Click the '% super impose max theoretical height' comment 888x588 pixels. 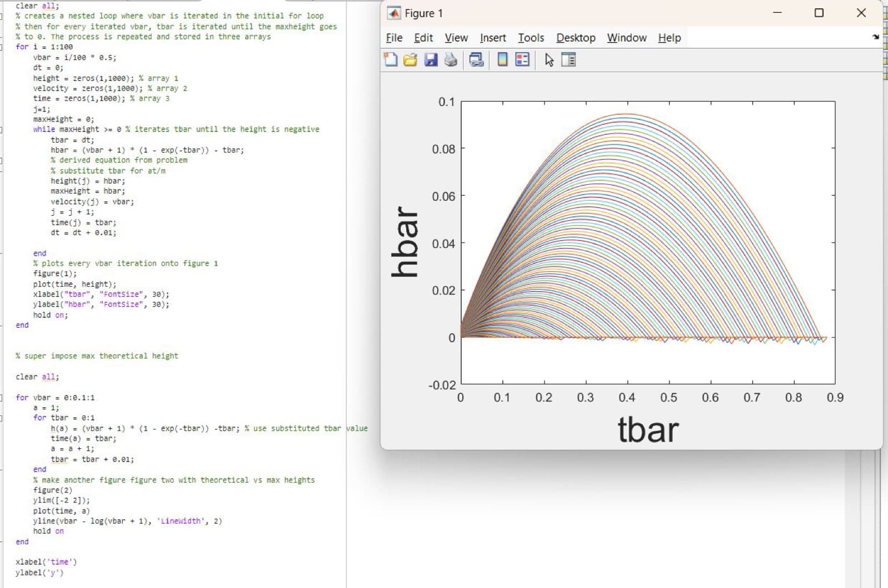[97, 356]
